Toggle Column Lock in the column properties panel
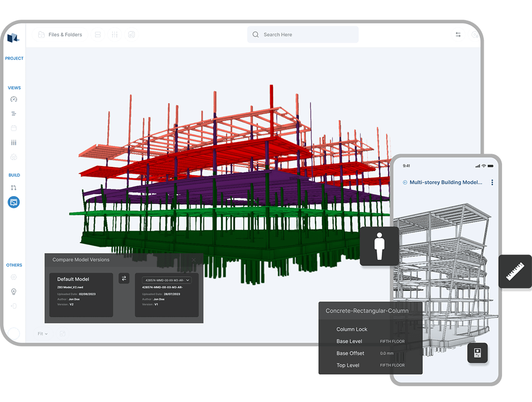 (x=352, y=329)
